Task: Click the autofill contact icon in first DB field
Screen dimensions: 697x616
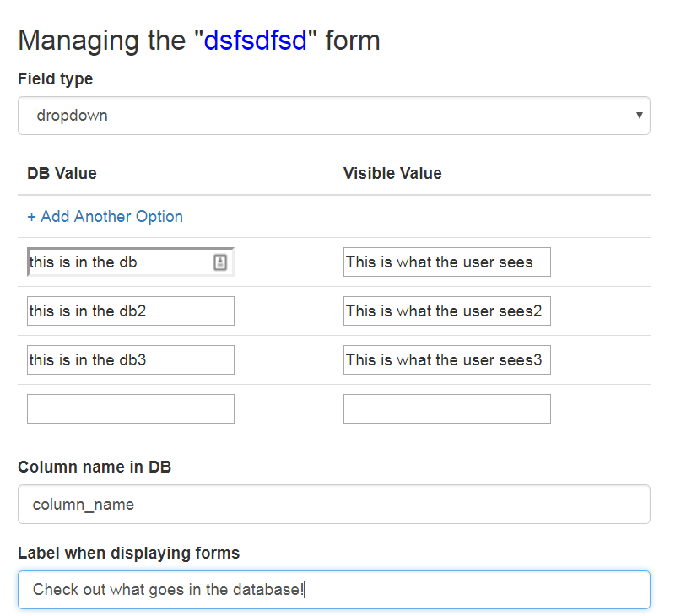Action: (x=219, y=262)
